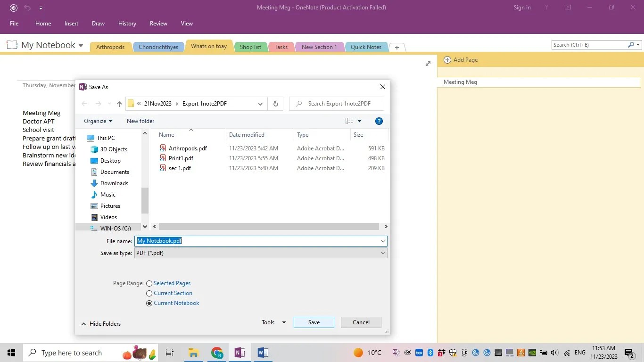Expand the My Notebook notebook switcher
Image resolution: width=644 pixels, height=362 pixels.
point(80,45)
